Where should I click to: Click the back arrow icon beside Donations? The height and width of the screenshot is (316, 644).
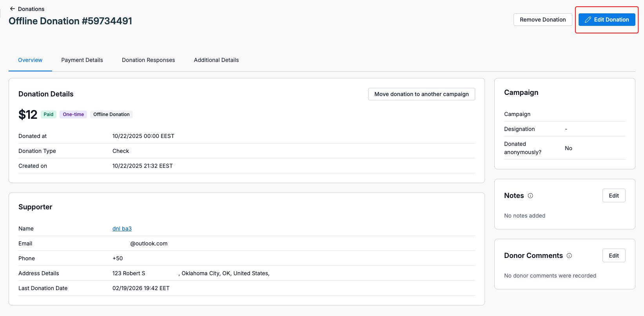tap(13, 9)
